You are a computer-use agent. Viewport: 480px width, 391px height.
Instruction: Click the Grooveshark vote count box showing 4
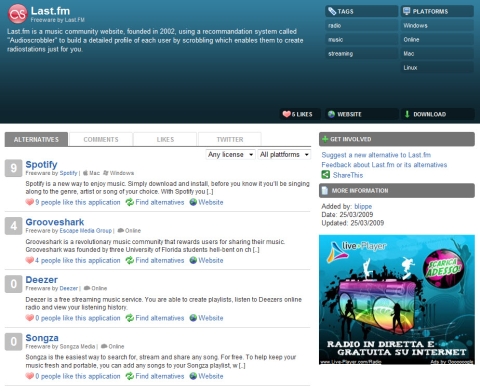pos(13,226)
